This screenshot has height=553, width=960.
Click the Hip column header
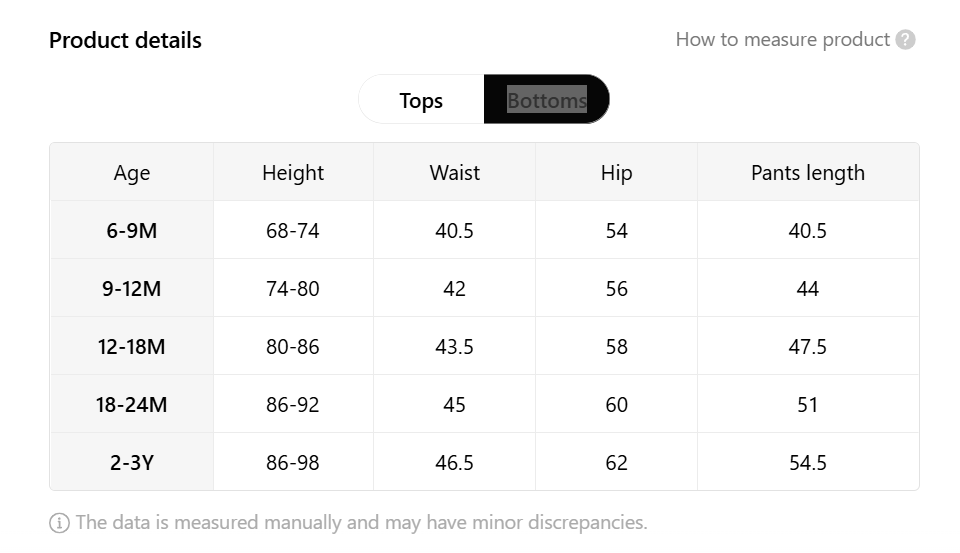pyautogui.click(x=617, y=173)
